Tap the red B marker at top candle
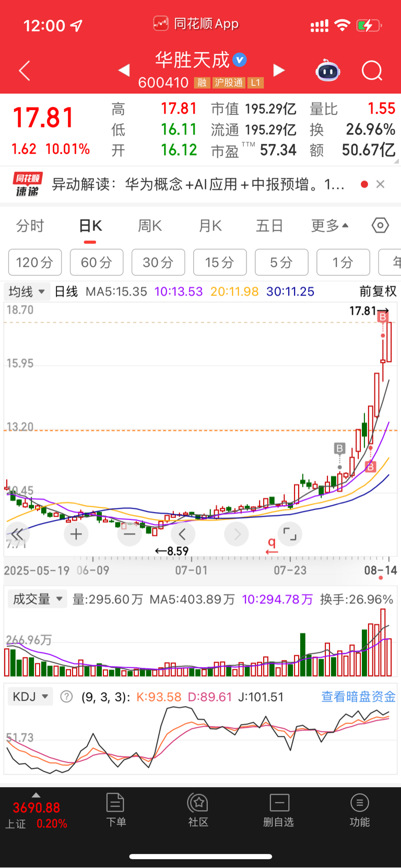This screenshot has width=401, height=868. [383, 316]
